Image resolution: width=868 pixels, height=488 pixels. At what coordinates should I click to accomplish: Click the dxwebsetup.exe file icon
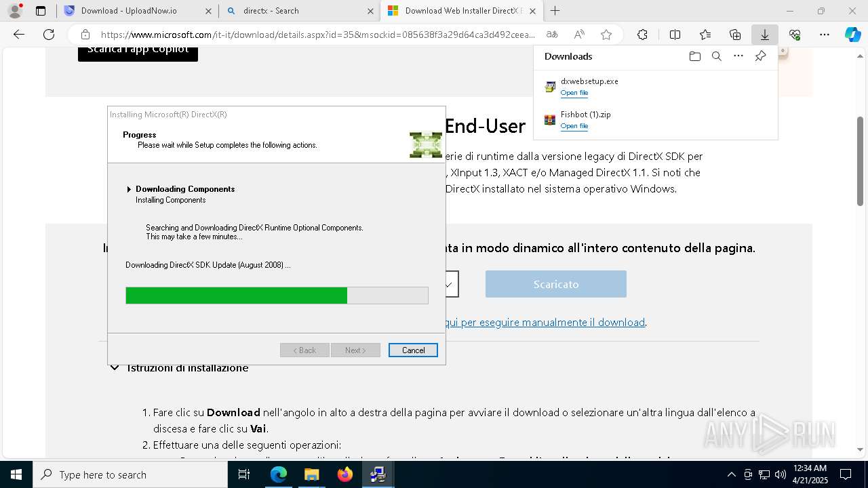[x=550, y=87]
